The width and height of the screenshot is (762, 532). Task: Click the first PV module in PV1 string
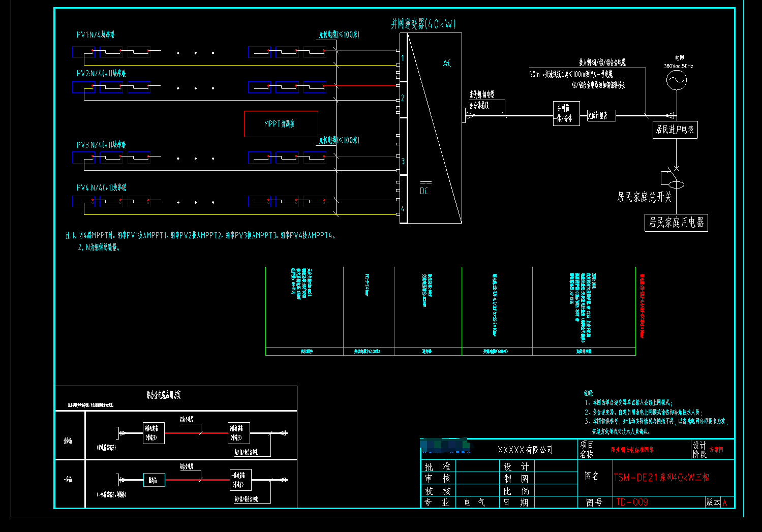pyautogui.click(x=83, y=52)
